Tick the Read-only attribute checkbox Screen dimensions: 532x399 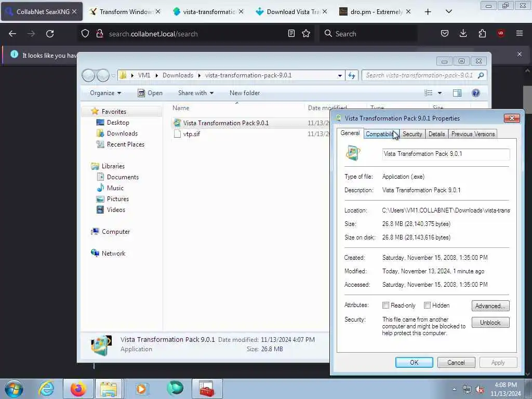click(x=385, y=305)
